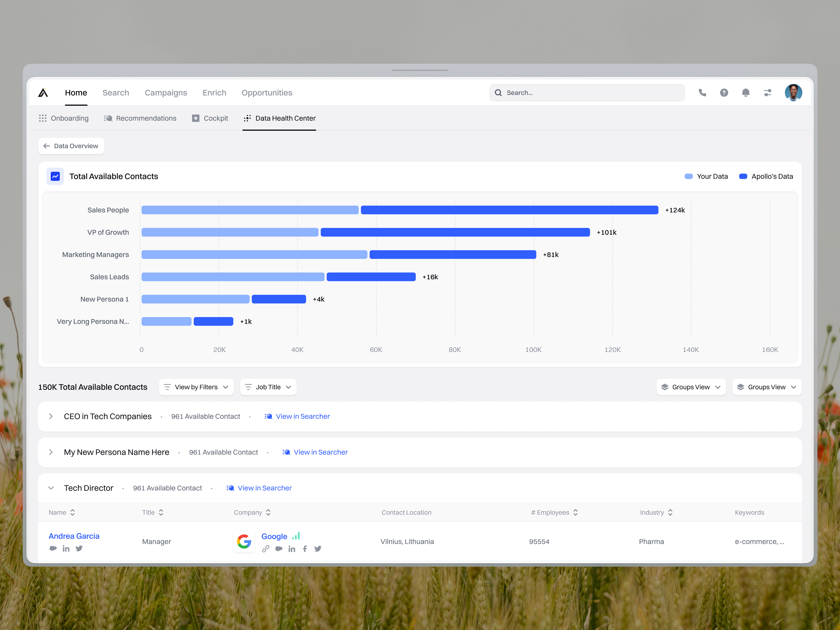840x630 pixels.
Task: Expand the 'CEO in Tech Companies' group
Action: click(x=51, y=416)
